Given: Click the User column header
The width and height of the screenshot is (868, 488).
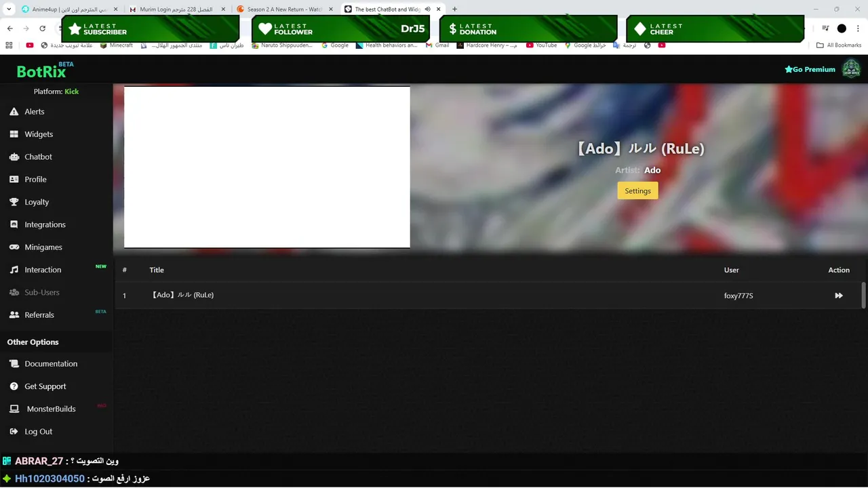Looking at the screenshot, I should [732, 270].
